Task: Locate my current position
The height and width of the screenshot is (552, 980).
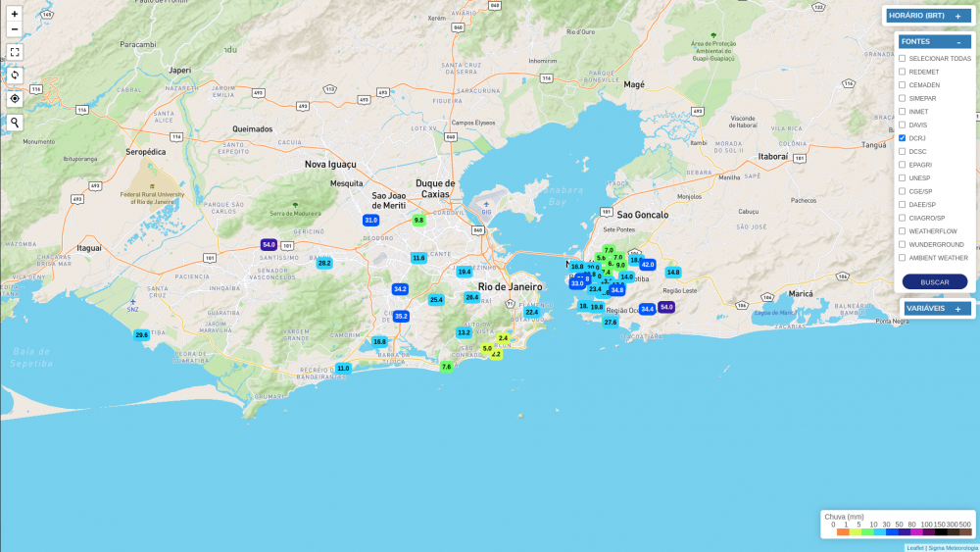Action: (x=15, y=99)
